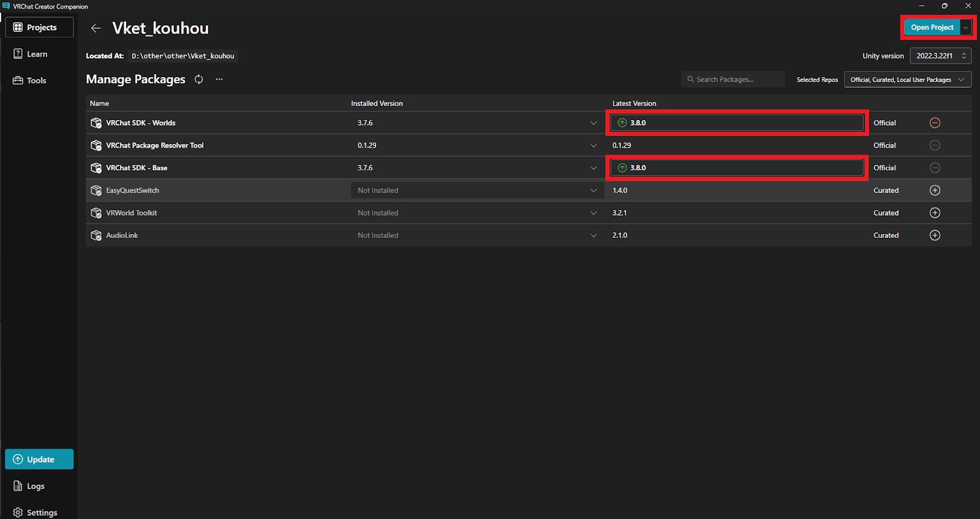Image resolution: width=980 pixels, height=519 pixels.
Task: Go to the Projects tab
Action: tap(39, 27)
